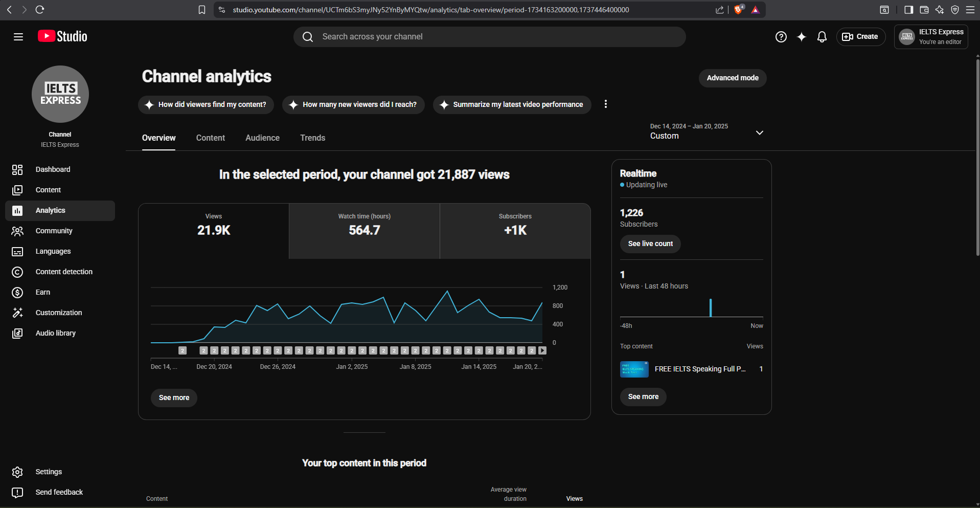Screen dimensions: 980x508
Task: Open Settings in the sidebar
Action: click(60, 472)
